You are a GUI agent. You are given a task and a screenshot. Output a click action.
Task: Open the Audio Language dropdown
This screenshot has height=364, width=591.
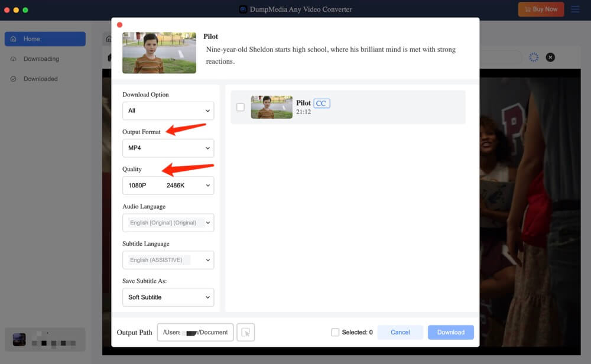click(x=168, y=223)
